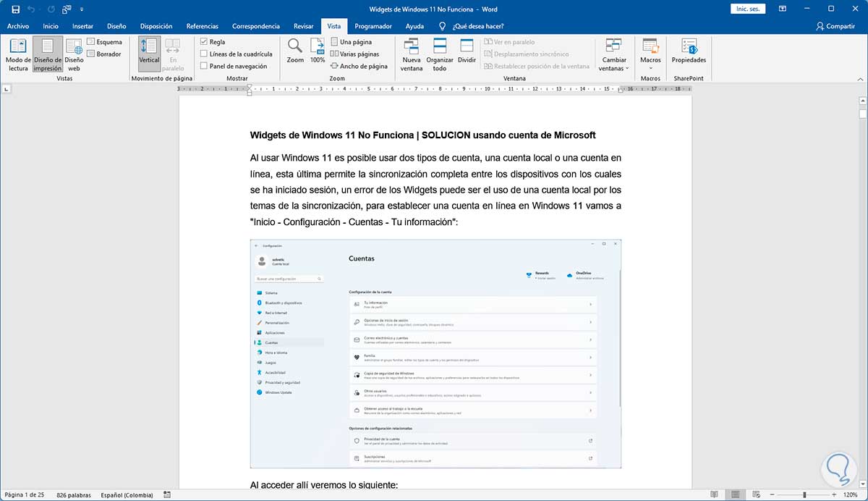Image resolution: width=868 pixels, height=501 pixels.
Task: Click the macro recording status bar icon
Action: 168,494
